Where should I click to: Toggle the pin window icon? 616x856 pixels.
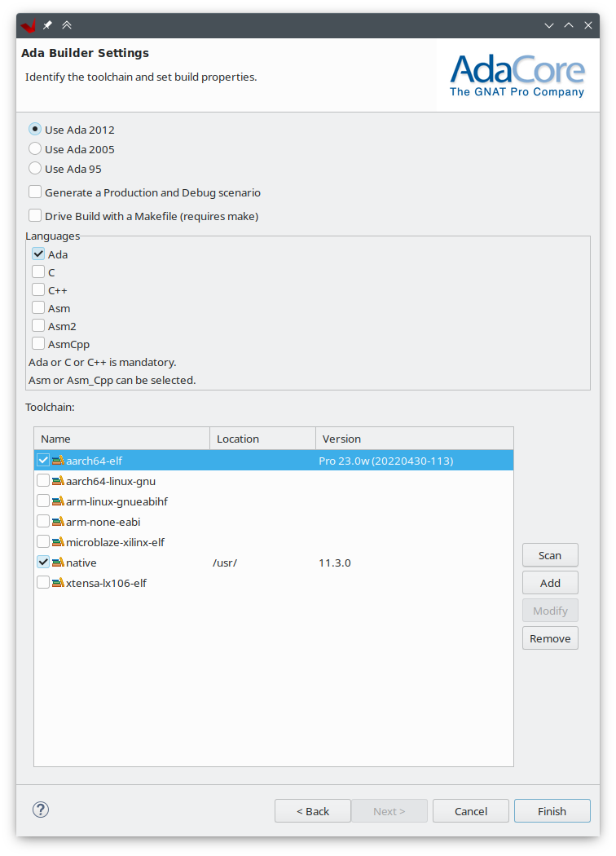coord(47,25)
